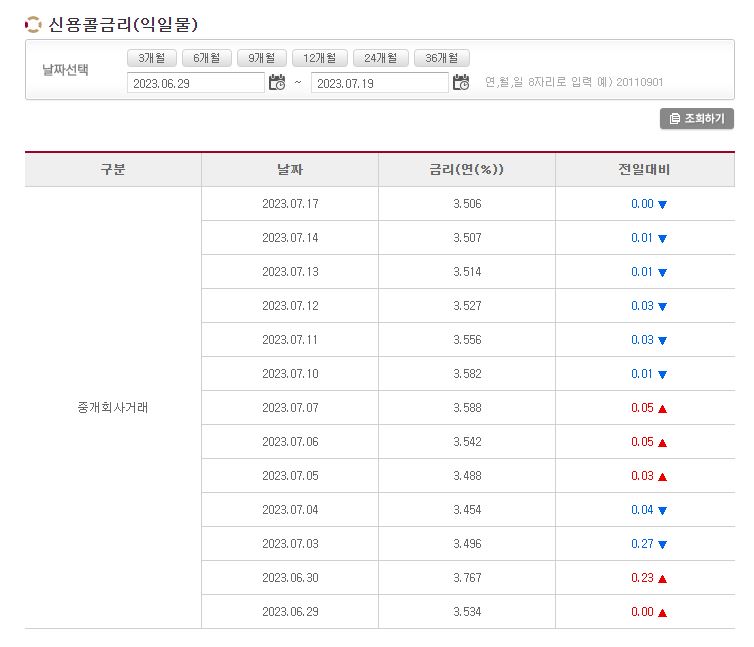Screen dimensions: 754x647
Task: Click the rate value 3.588
Action: [467, 408]
